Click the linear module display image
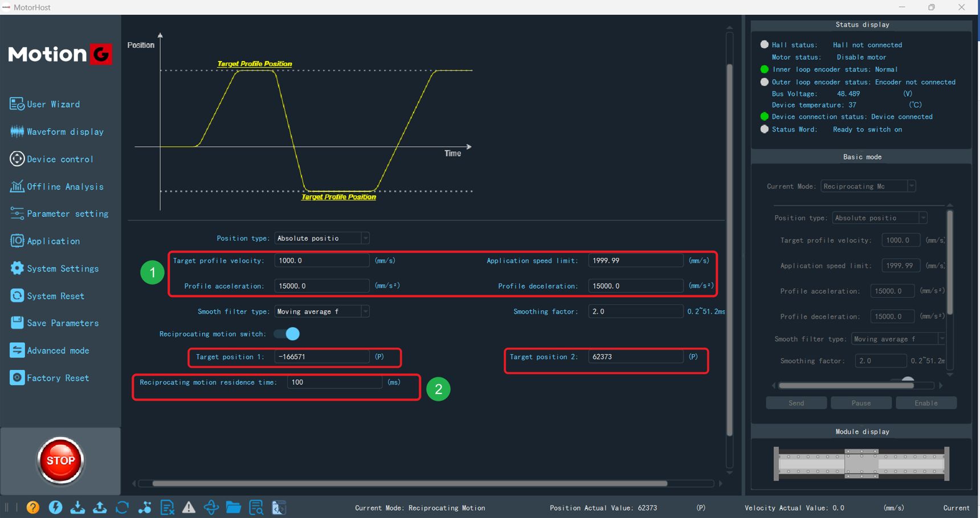This screenshot has width=980, height=518. [x=861, y=464]
